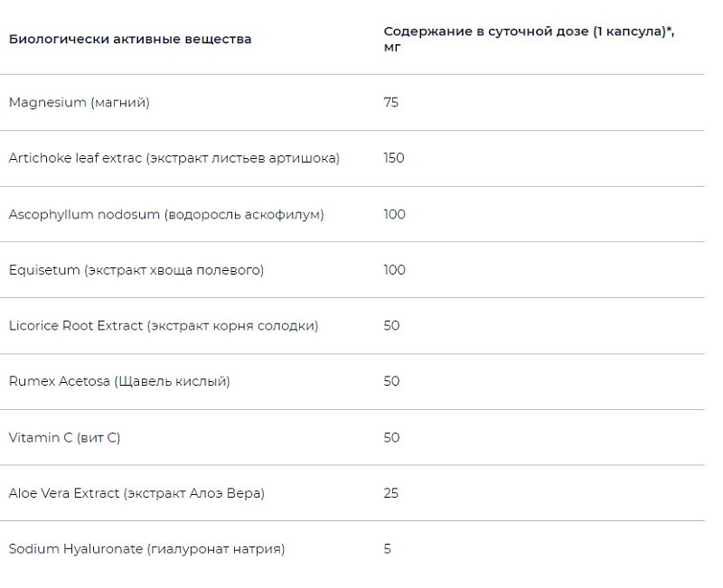
Task: Click the Magnesium dose value 75
Action: (391, 103)
